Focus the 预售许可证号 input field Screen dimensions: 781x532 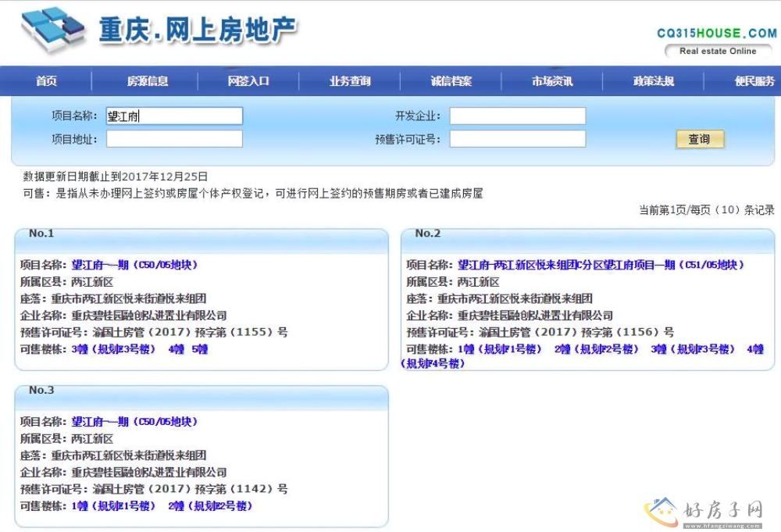(x=517, y=139)
